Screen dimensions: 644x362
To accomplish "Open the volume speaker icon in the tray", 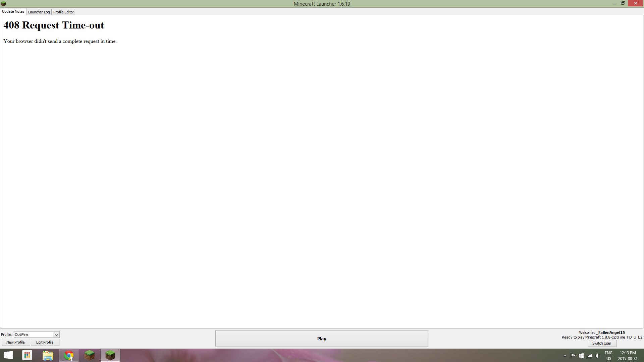I will pos(597,356).
